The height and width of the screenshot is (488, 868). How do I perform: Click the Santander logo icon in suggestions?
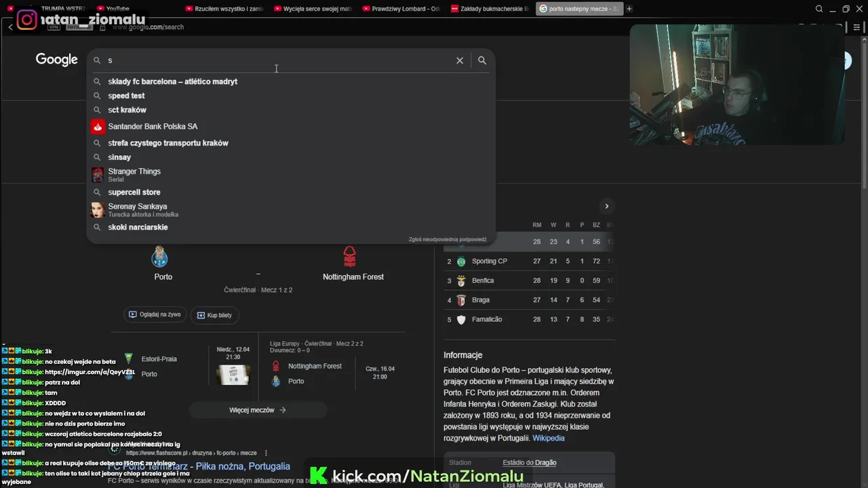[x=98, y=127]
